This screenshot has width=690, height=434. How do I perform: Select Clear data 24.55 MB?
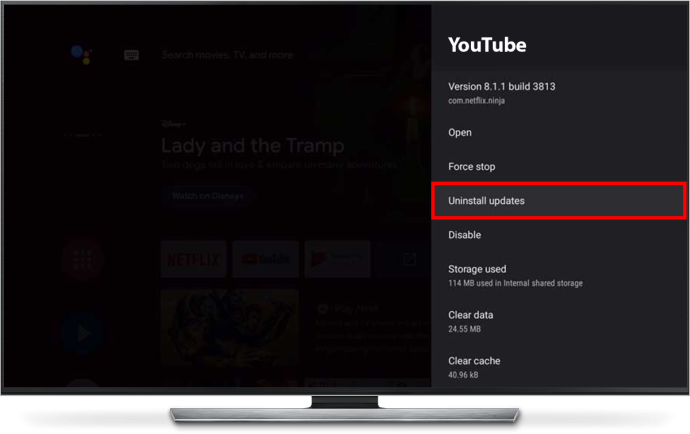click(x=559, y=321)
